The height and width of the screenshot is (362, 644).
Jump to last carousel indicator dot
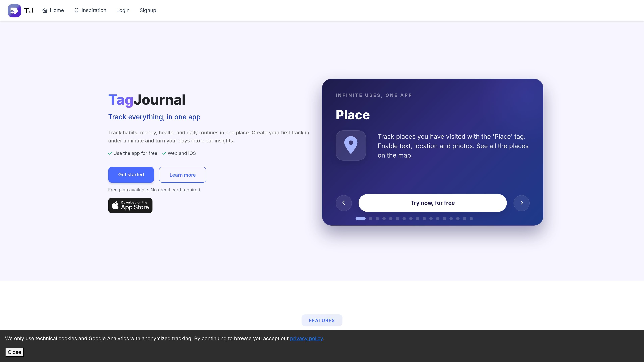[471, 219]
